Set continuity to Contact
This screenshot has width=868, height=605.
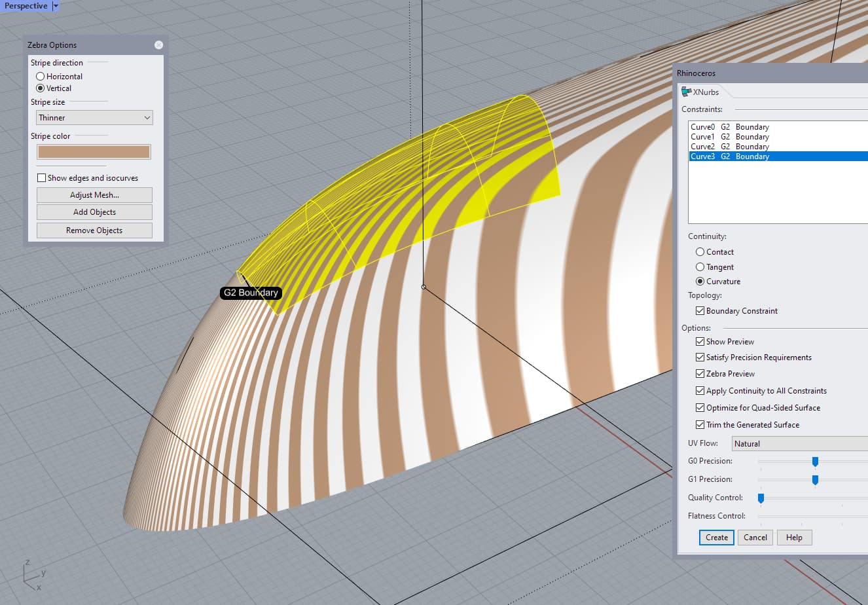pyautogui.click(x=700, y=252)
